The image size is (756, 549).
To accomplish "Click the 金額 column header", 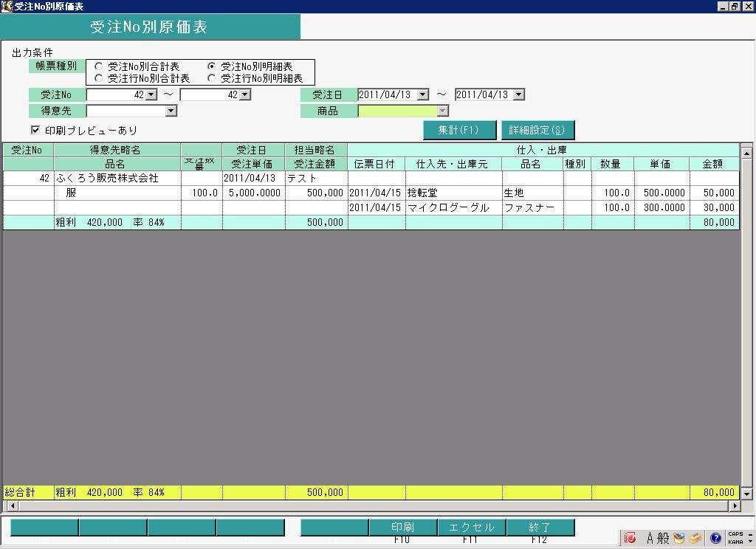I will pos(715,164).
